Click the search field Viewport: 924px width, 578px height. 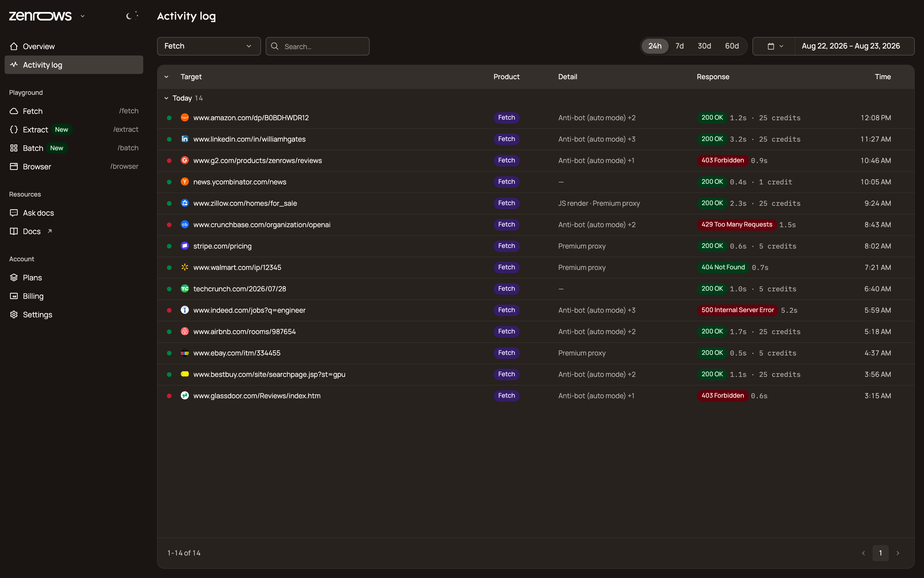pyautogui.click(x=318, y=46)
